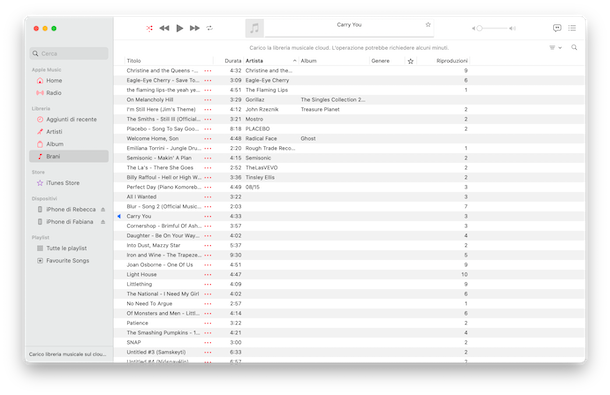Open iTunes Store
610x395 pixels.
tap(69, 183)
